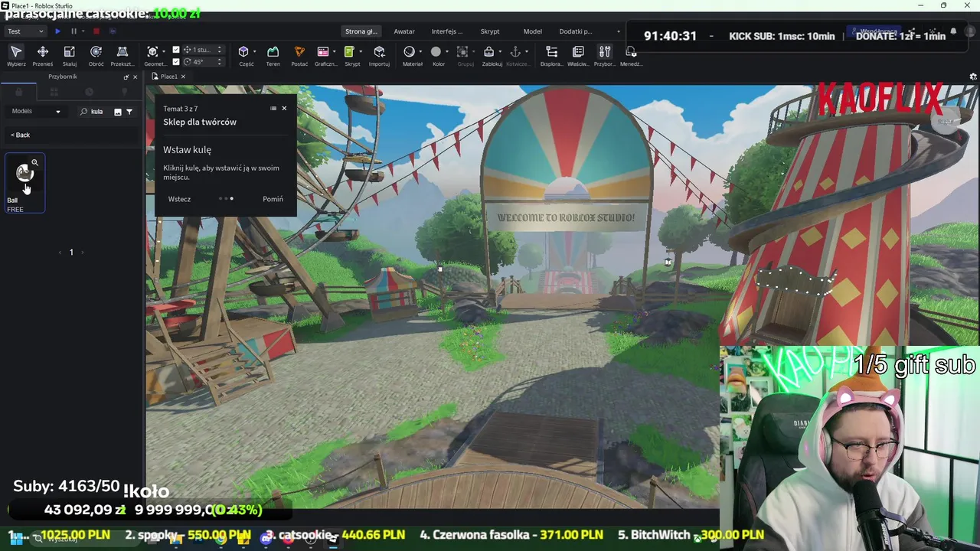The image size is (980, 551).
Task: Click the green Skrypt icon
Action: click(x=349, y=52)
